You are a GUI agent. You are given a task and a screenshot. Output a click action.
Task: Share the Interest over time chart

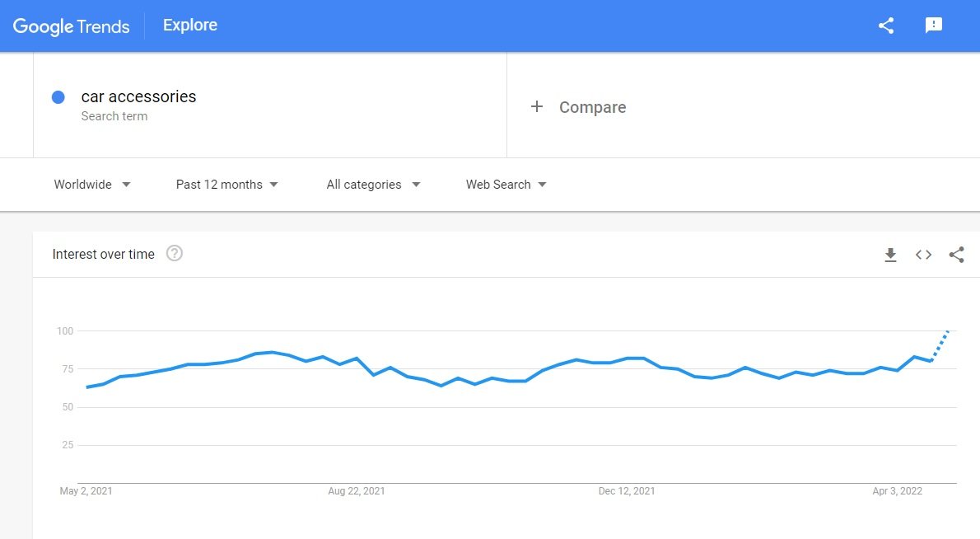[x=956, y=255]
